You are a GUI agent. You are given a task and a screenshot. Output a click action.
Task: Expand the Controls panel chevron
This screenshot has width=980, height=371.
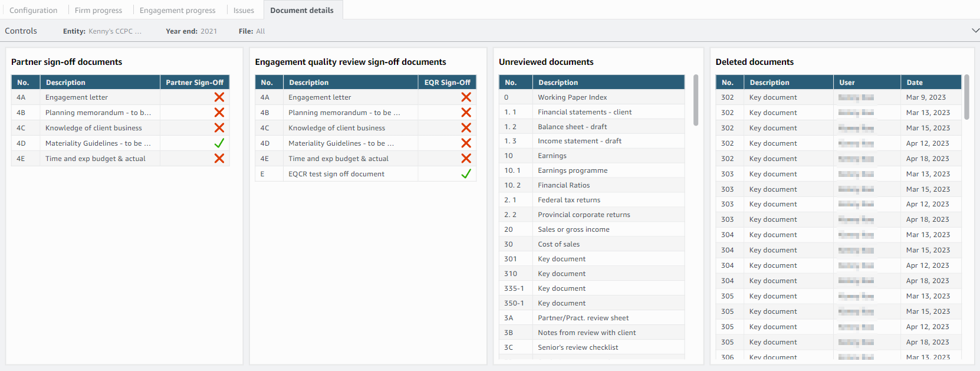[975, 31]
